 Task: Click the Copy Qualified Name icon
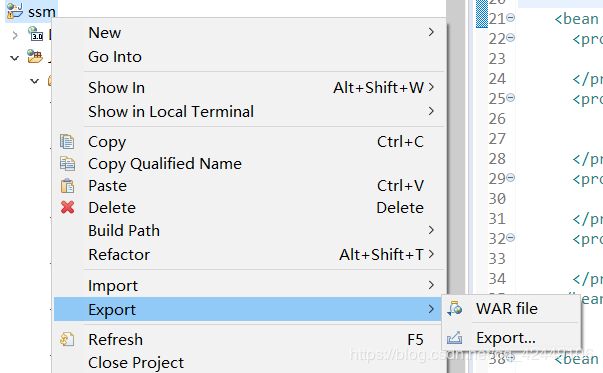tap(67, 164)
